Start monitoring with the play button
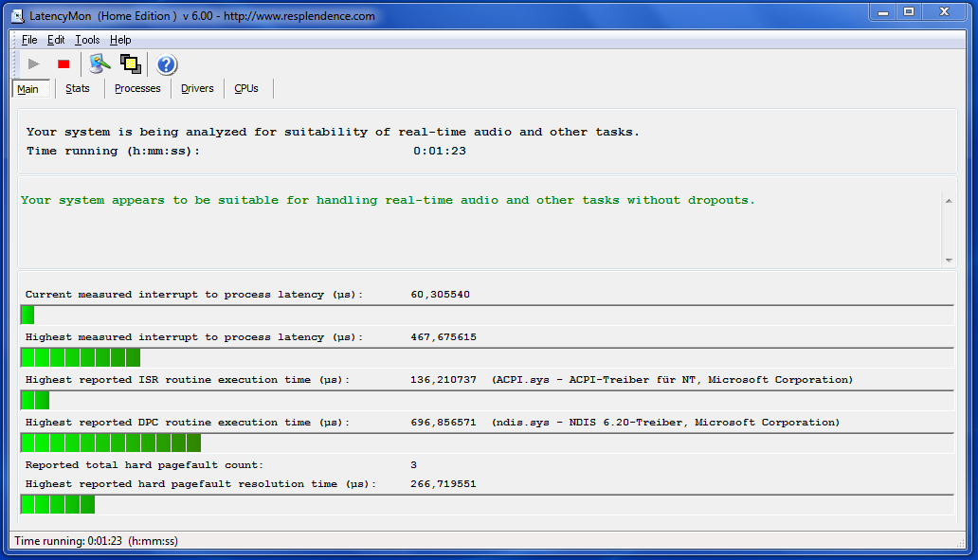978x560 pixels. [x=34, y=64]
